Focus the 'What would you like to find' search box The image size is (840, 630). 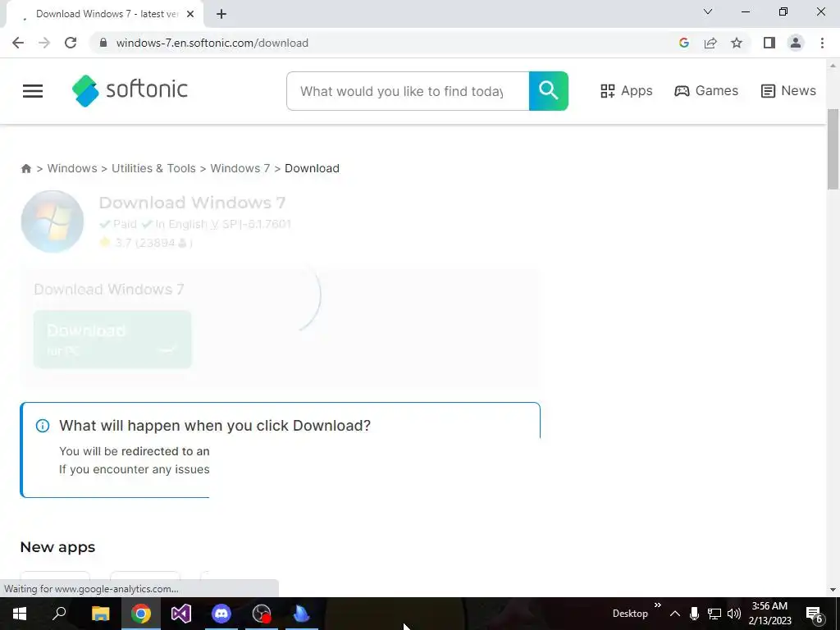click(408, 91)
